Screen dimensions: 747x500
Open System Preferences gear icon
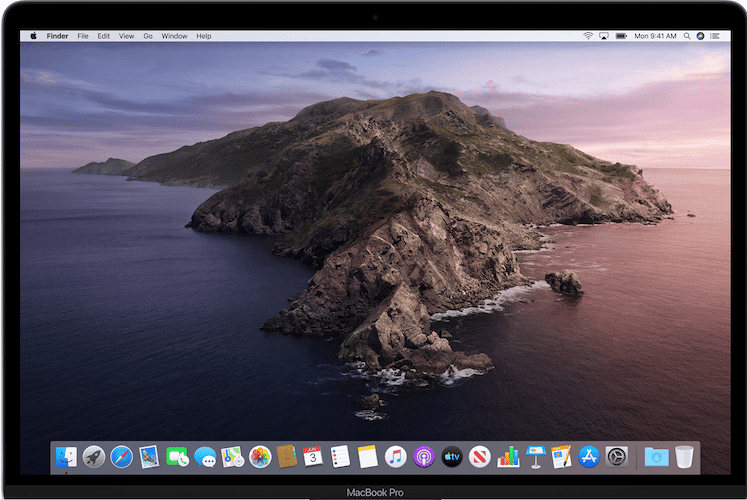(x=617, y=457)
